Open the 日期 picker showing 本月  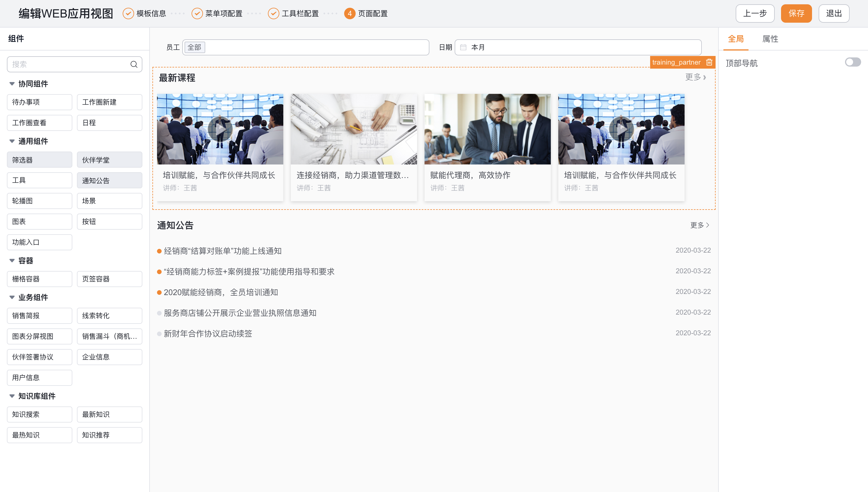click(578, 47)
